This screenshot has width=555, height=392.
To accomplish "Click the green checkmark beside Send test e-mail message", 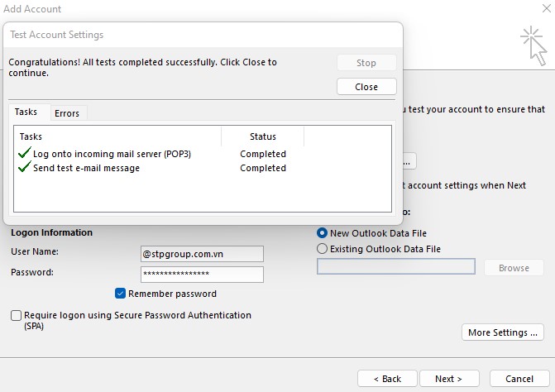I will [24, 168].
